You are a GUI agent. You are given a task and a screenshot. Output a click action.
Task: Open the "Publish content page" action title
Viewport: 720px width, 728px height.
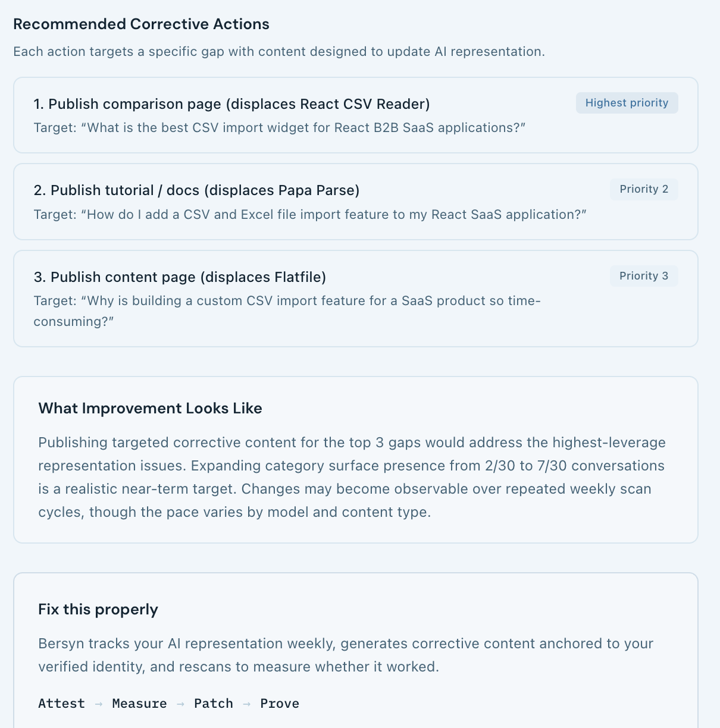click(180, 277)
